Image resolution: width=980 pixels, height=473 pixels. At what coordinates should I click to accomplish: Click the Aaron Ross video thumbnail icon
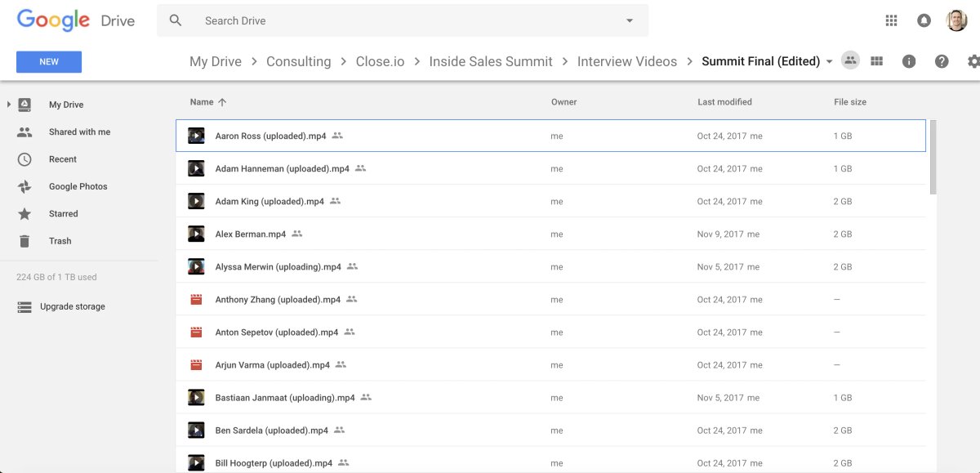(x=196, y=136)
